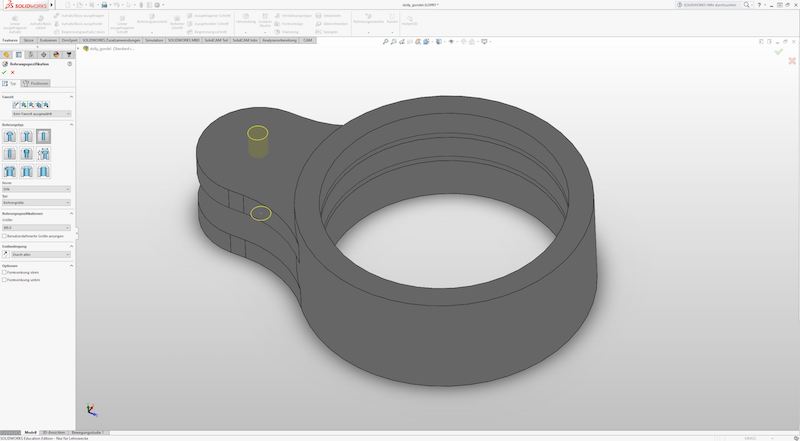Viewport: 800px width, 441px height.
Task: Click Undo icon in top toolbar
Action: [x=117, y=5]
